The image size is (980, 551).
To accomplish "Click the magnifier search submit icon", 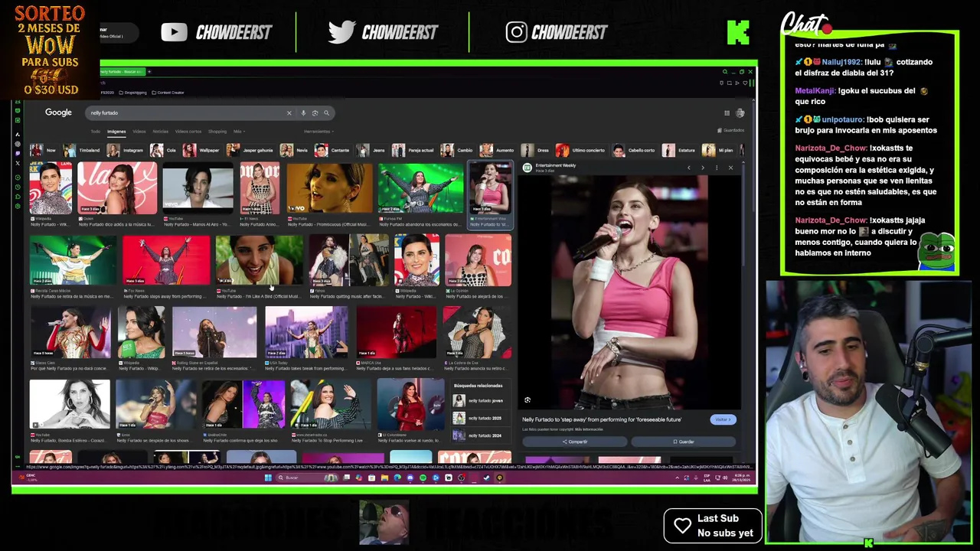I will (326, 112).
